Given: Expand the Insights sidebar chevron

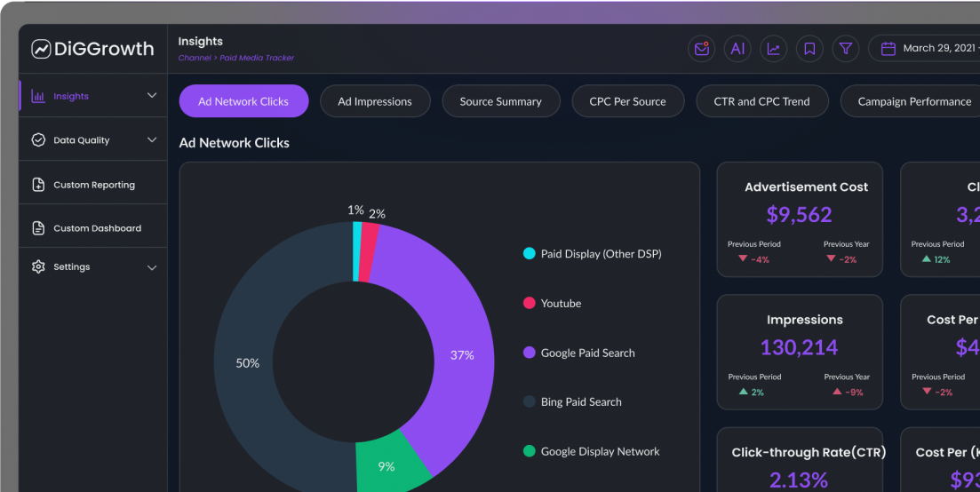Looking at the screenshot, I should point(152,96).
